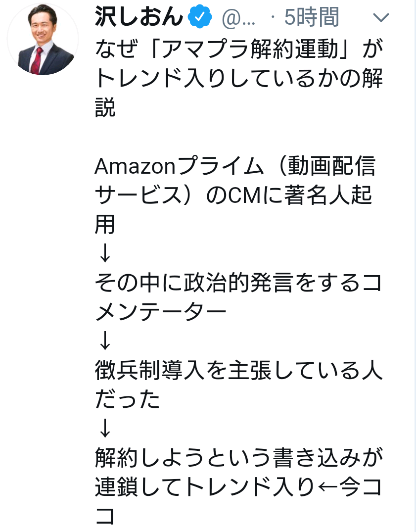Open the author's profile photo
416x532 pixels.
(43, 39)
